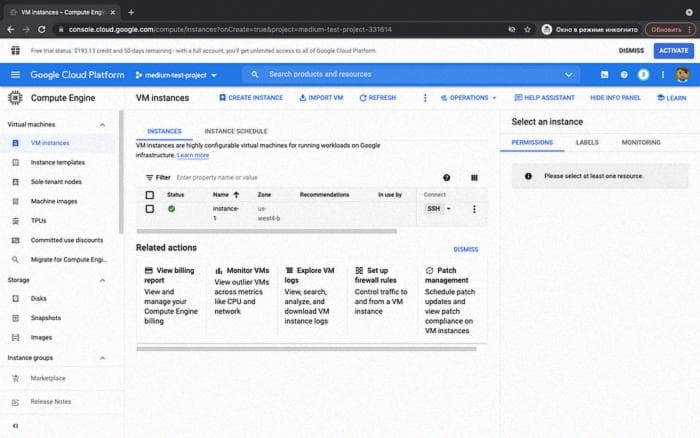Collapse the Virtual machines section
Viewport: 700px width, 438px height.
pos(102,125)
